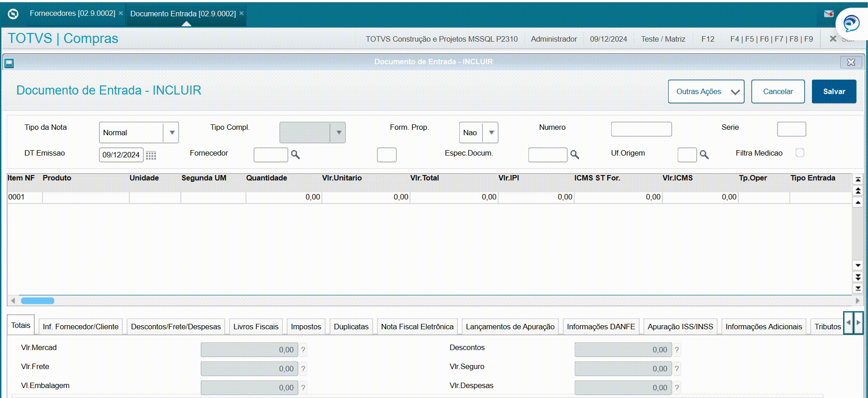Click the TOTVS logo icon in tab bar
This screenshot has height=398, width=868.
[13, 14]
